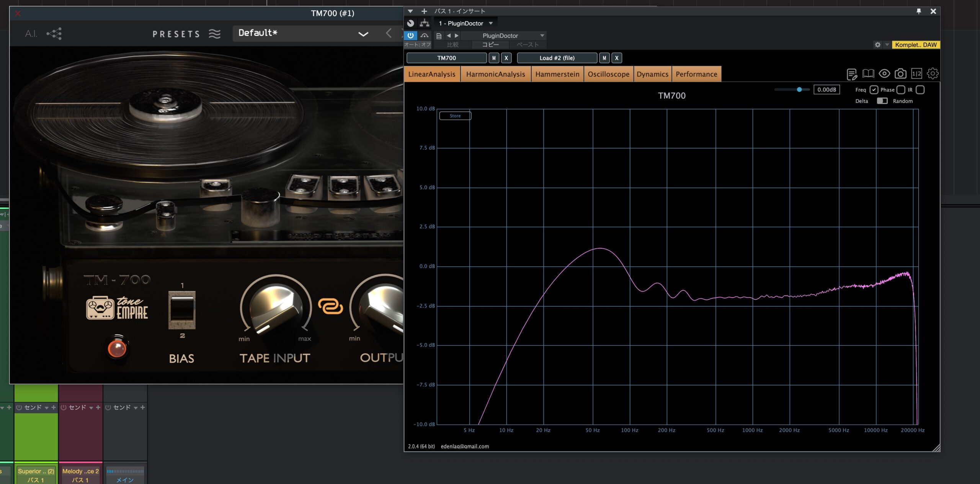
Task: Switch to the HarmonicAnalysis tab
Action: [495, 74]
